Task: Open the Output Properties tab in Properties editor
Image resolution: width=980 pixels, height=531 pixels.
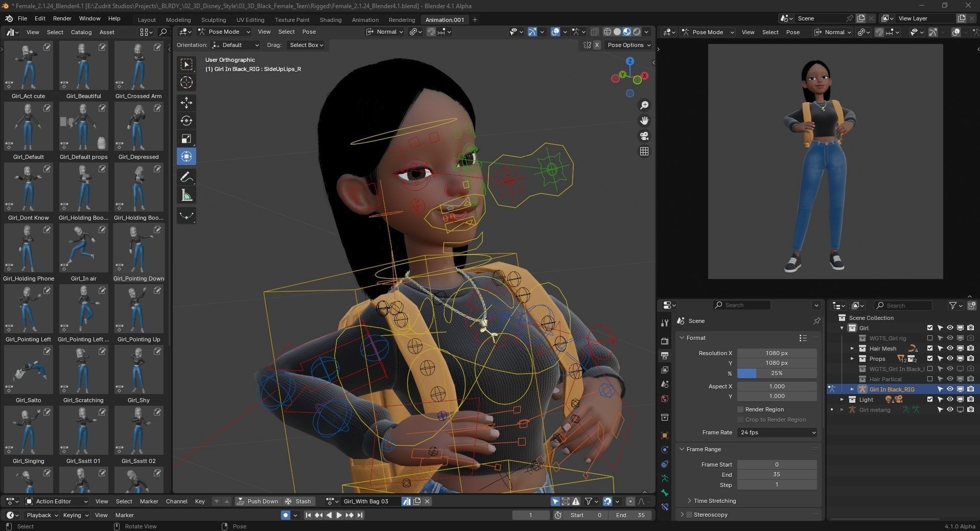Action: [x=664, y=355]
